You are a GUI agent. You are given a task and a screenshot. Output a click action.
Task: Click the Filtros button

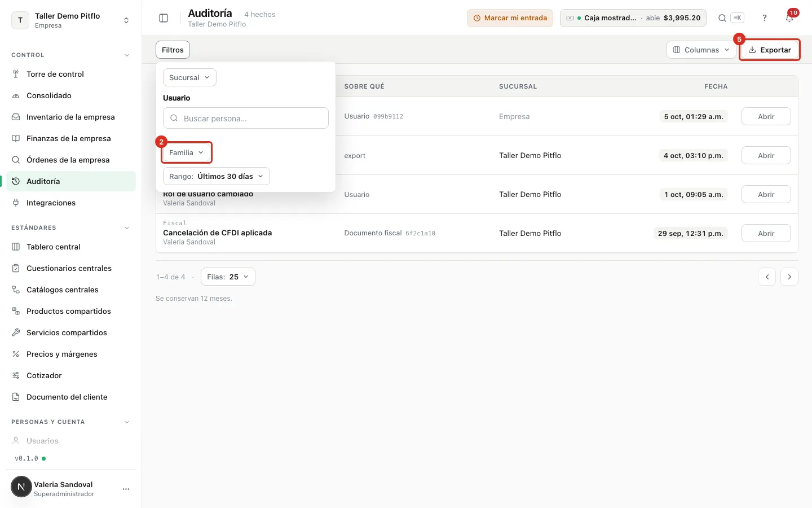173,50
